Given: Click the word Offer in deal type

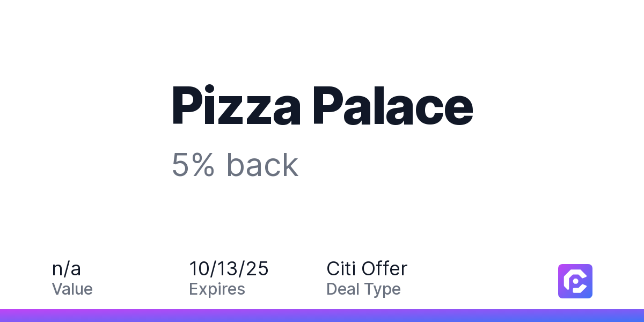Looking at the screenshot, I should point(384,268).
